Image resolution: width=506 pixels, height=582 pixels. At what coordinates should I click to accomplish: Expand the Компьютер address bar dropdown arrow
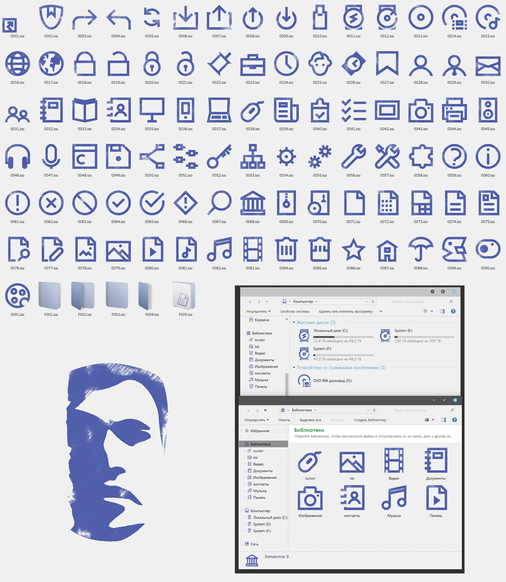coord(366,302)
